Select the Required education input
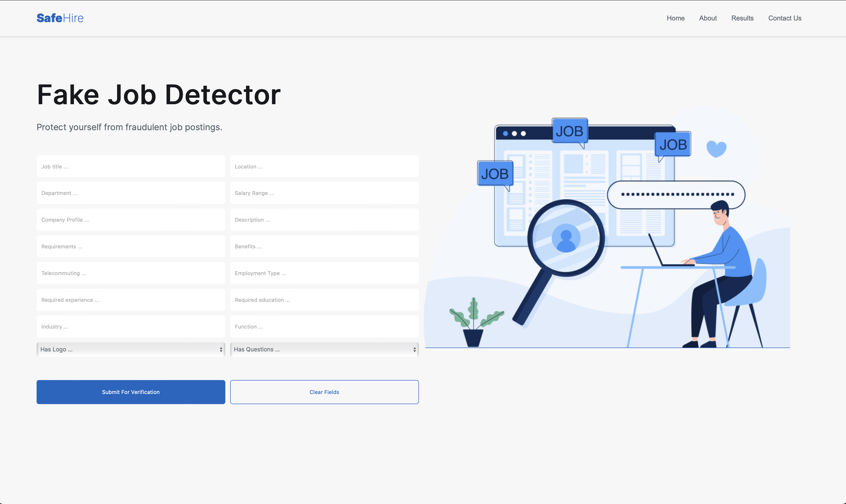This screenshot has width=846, height=504. click(x=324, y=300)
